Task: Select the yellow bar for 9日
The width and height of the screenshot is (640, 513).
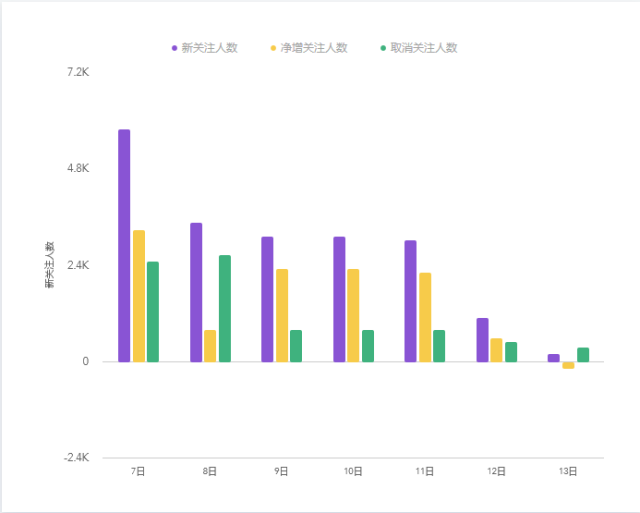Action: (x=282, y=315)
